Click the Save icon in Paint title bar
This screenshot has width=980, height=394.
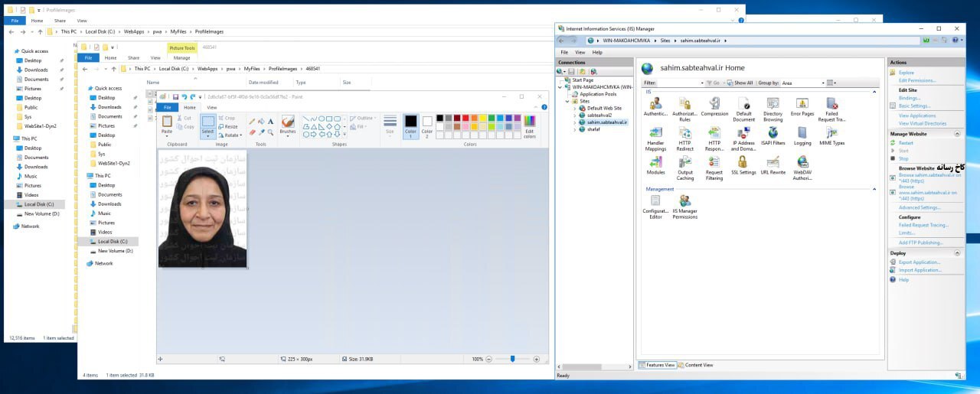tap(175, 96)
